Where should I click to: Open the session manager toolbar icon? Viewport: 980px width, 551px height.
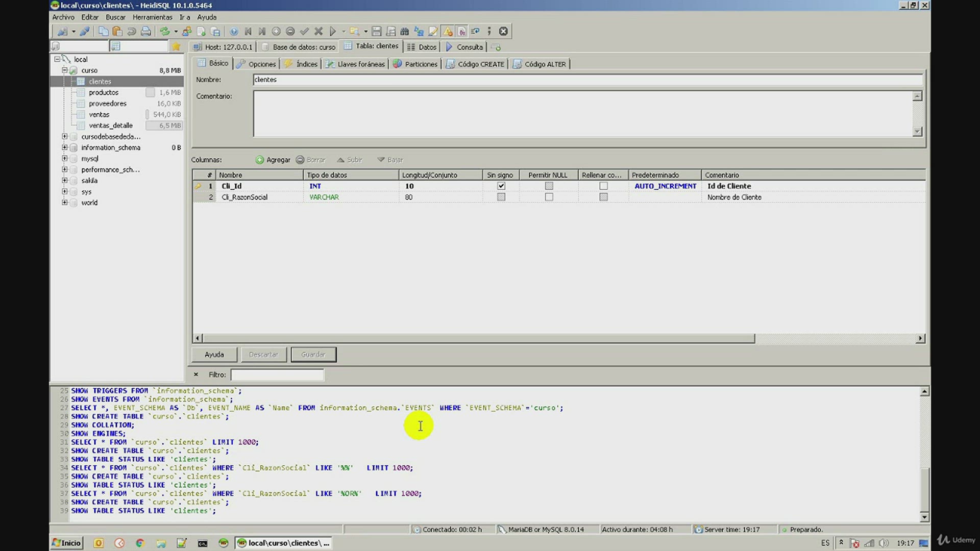[x=62, y=32]
